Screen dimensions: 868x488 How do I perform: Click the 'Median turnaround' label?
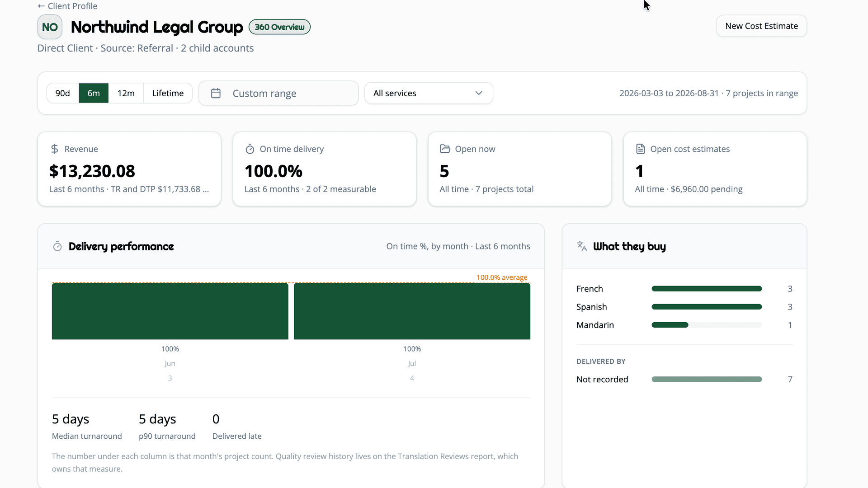coord(87,436)
